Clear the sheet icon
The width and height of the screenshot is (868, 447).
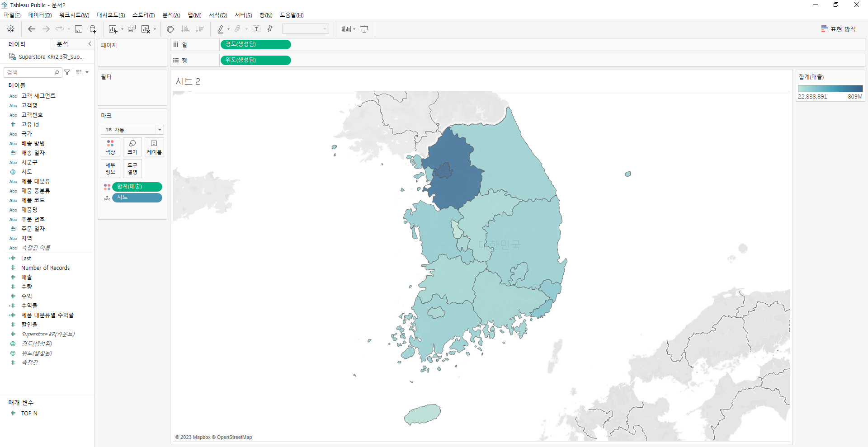(x=146, y=29)
